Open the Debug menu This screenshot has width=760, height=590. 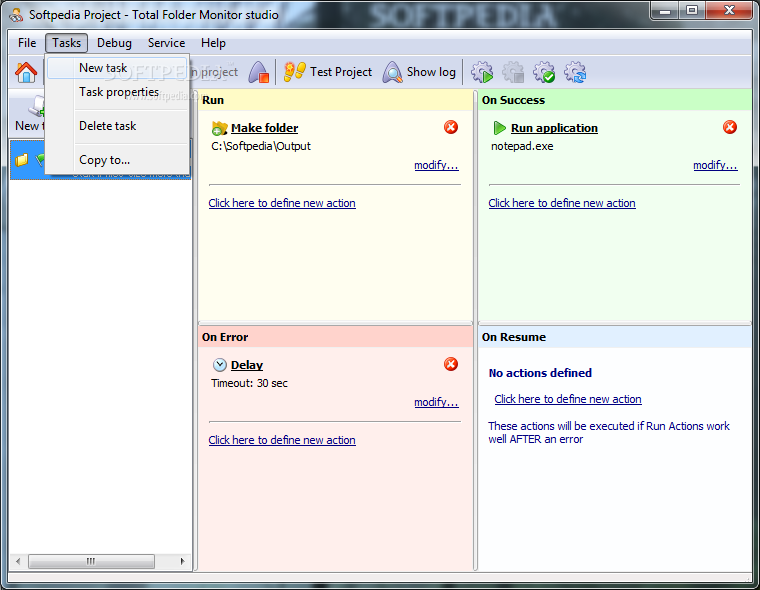pyautogui.click(x=114, y=43)
